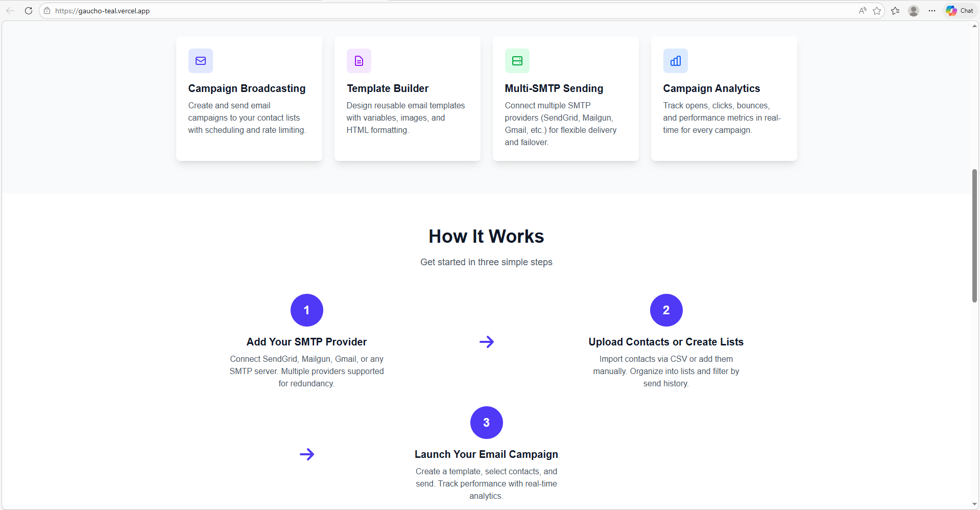Open Copilot Chat in the browser

[x=959, y=10]
